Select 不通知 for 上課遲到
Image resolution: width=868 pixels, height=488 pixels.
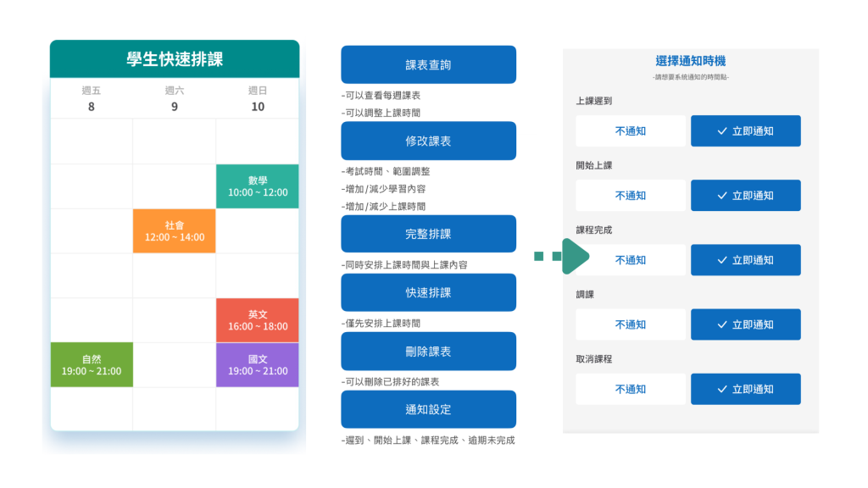click(630, 130)
